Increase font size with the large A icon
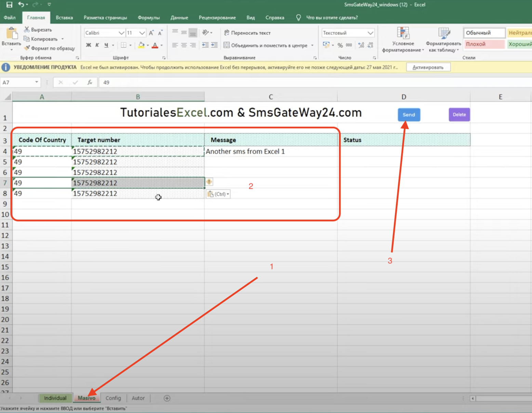Image resolution: width=532 pixels, height=413 pixels. point(151,33)
